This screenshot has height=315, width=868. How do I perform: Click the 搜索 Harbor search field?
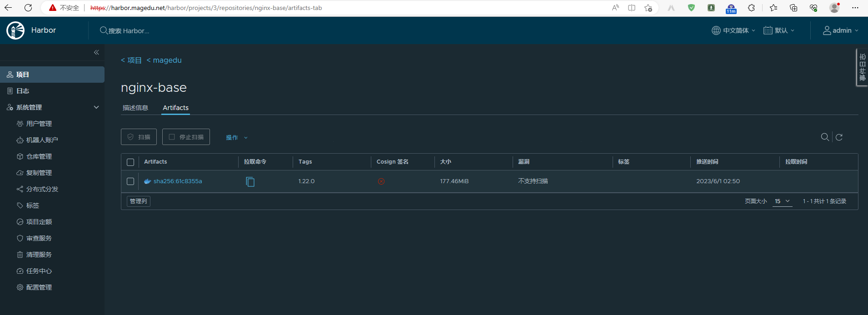tap(129, 31)
